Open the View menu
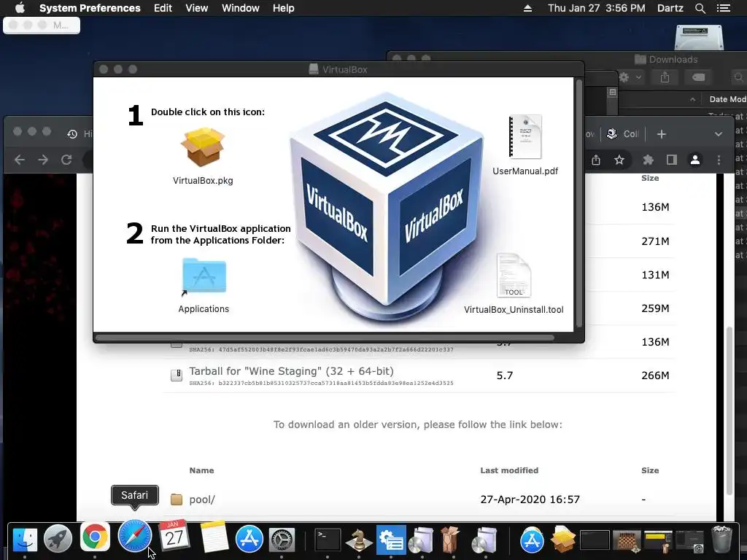The height and width of the screenshot is (560, 747). coord(197,8)
